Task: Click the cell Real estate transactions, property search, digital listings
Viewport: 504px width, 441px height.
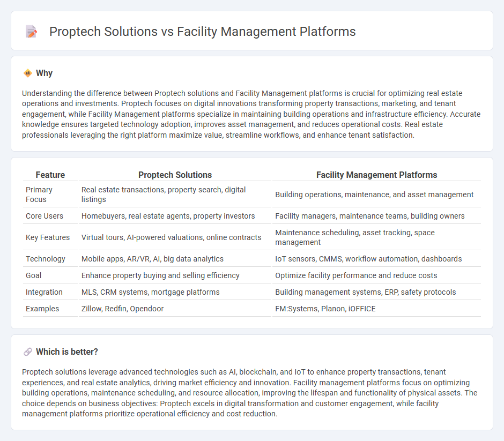Action: pyautogui.click(x=175, y=195)
